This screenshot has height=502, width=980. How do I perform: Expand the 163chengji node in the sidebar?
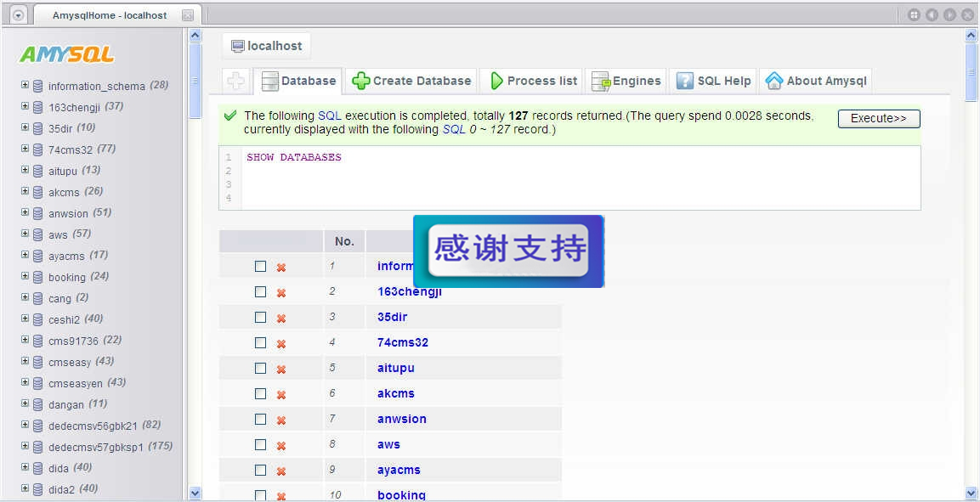tap(25, 106)
